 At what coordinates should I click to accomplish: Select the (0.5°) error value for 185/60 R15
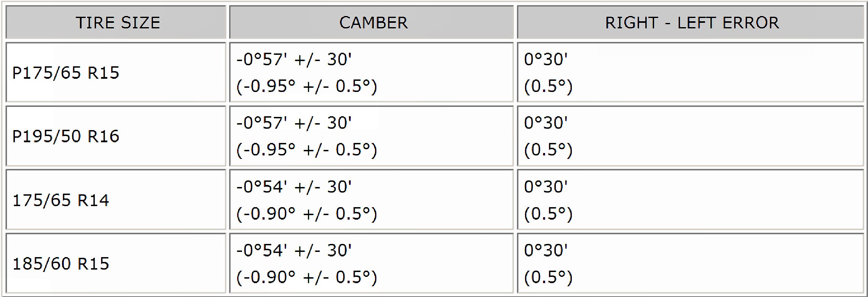click(548, 277)
